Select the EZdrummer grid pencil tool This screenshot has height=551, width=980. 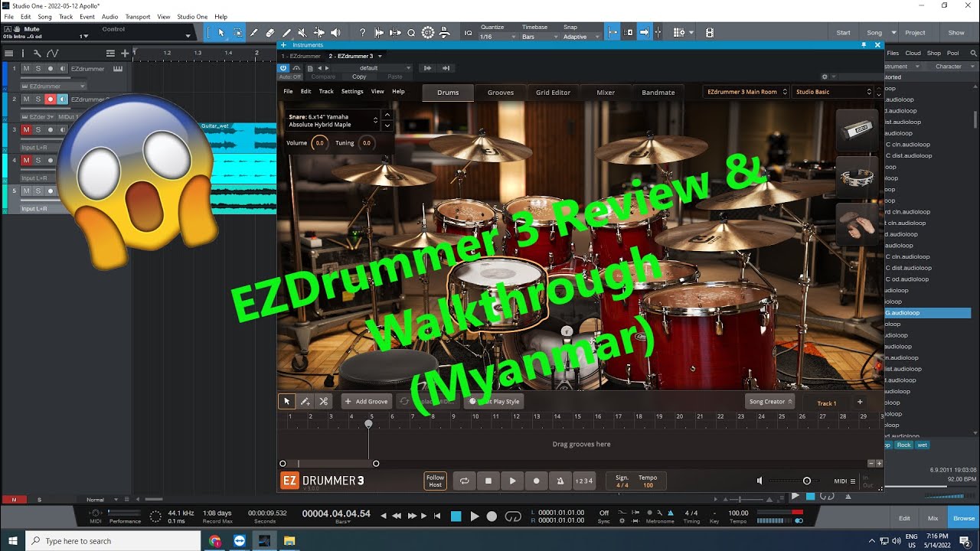(x=305, y=401)
